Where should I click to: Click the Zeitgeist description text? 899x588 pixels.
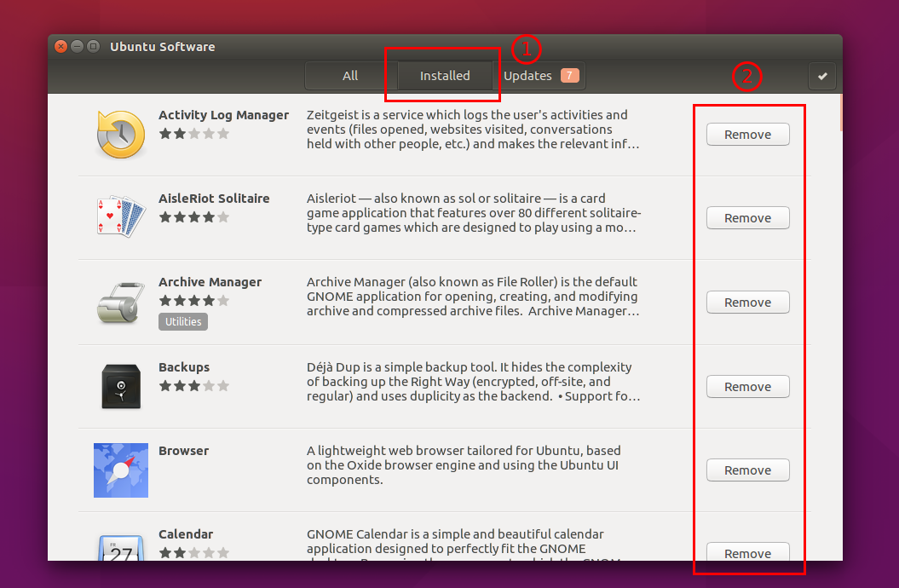coord(473,130)
